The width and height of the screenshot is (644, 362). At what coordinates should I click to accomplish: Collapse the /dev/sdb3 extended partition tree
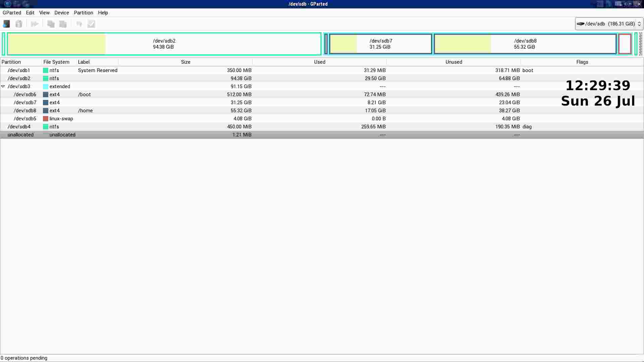(x=3, y=86)
